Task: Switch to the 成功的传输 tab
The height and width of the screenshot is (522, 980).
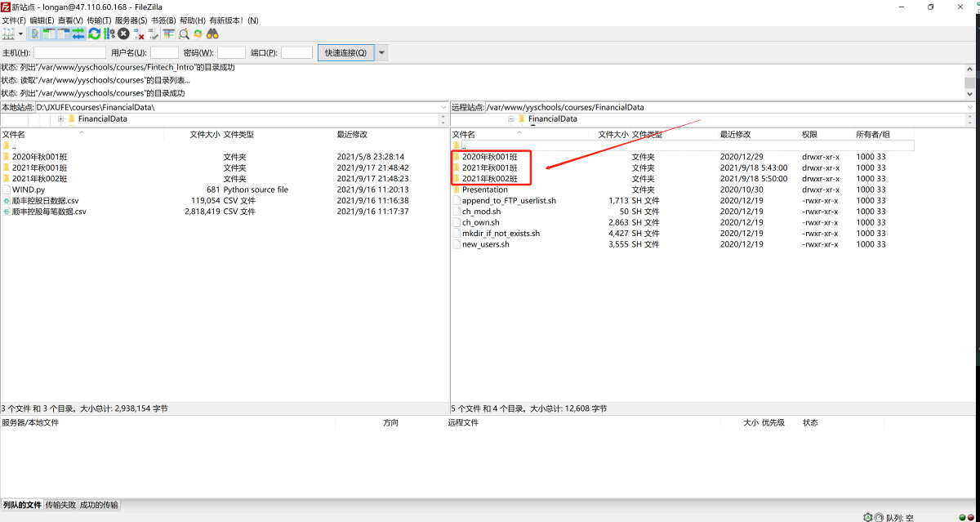Action: pyautogui.click(x=99, y=505)
